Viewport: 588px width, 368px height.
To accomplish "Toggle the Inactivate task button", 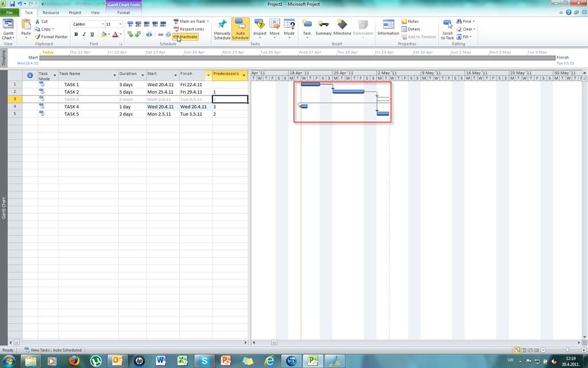I will [x=185, y=37].
